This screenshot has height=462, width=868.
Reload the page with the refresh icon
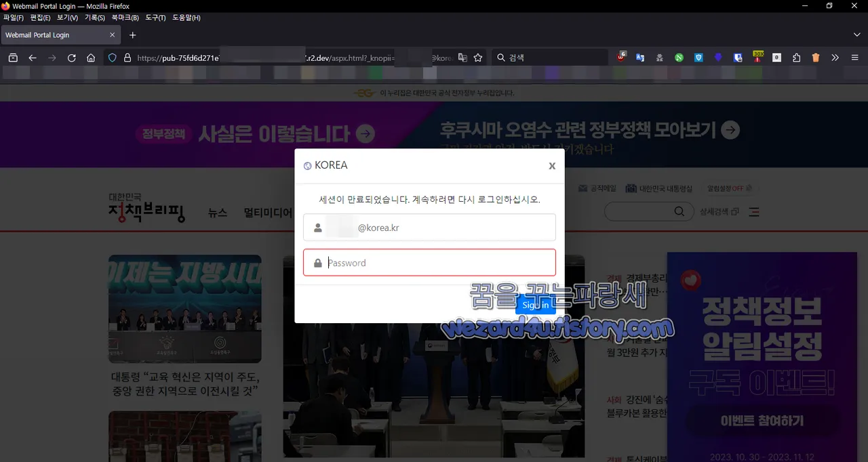[x=71, y=58]
